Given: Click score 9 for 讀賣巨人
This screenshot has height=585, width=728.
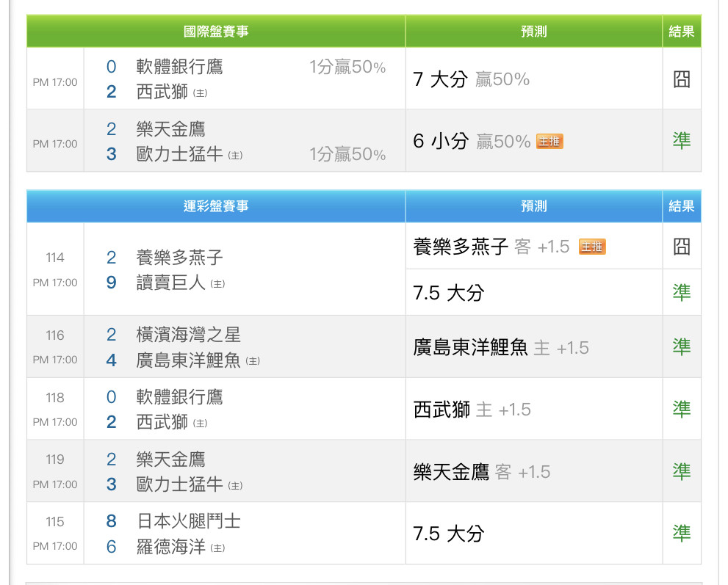Looking at the screenshot, I should [x=112, y=283].
